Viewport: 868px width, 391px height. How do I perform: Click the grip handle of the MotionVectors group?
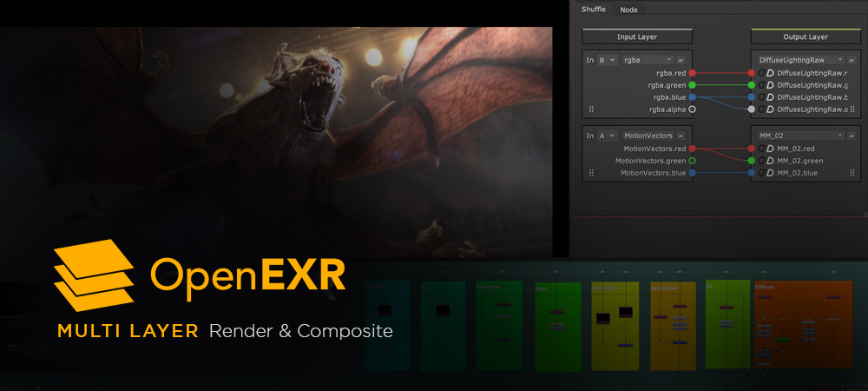[x=591, y=173]
